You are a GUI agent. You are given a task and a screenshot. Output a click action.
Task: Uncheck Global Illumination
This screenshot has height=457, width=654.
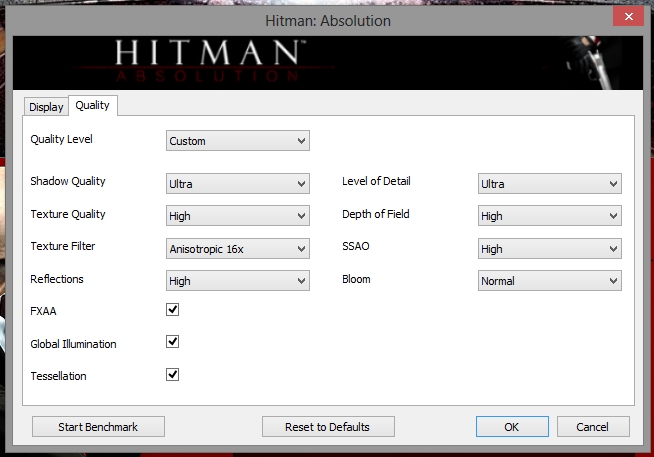coord(173,341)
